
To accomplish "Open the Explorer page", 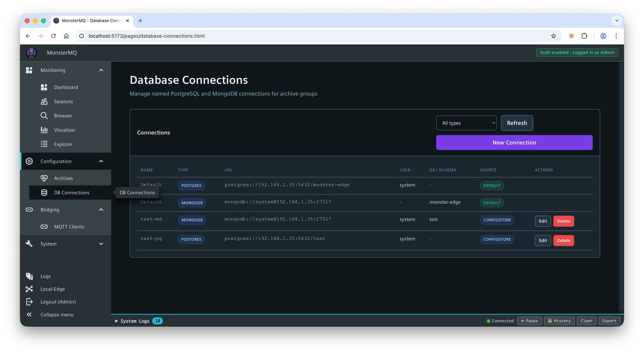I will [x=63, y=144].
